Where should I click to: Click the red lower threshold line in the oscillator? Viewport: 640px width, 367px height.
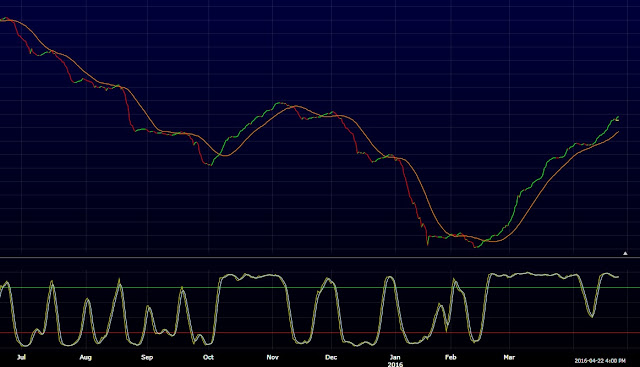pyautogui.click(x=320, y=333)
